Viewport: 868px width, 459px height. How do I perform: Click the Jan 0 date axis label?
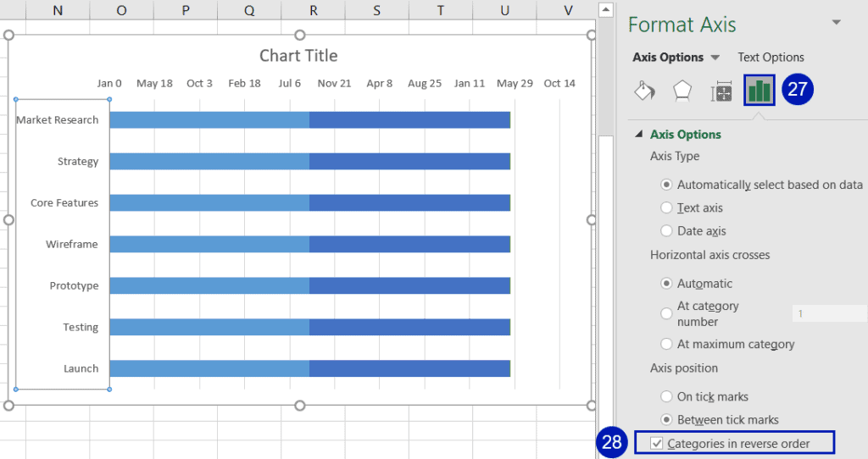[109, 84]
